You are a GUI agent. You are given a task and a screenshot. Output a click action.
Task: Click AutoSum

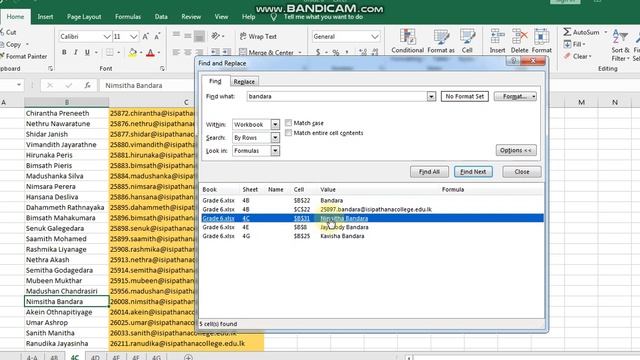[582, 32]
